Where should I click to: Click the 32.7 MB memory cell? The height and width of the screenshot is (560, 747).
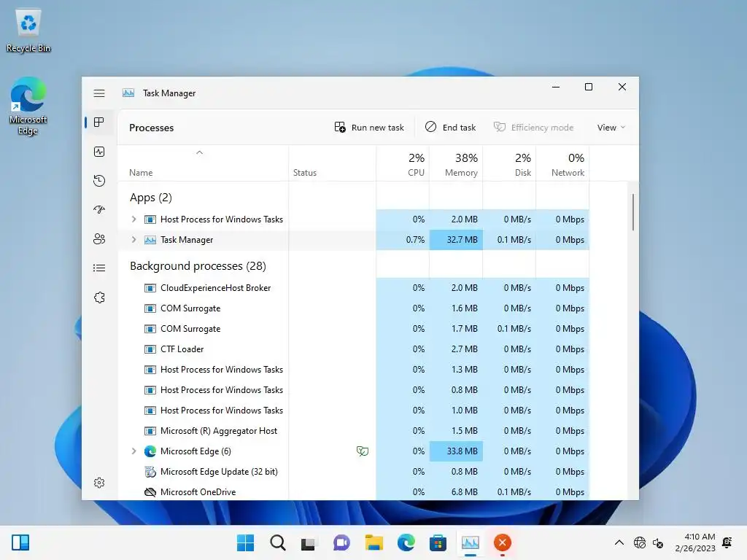tap(456, 239)
